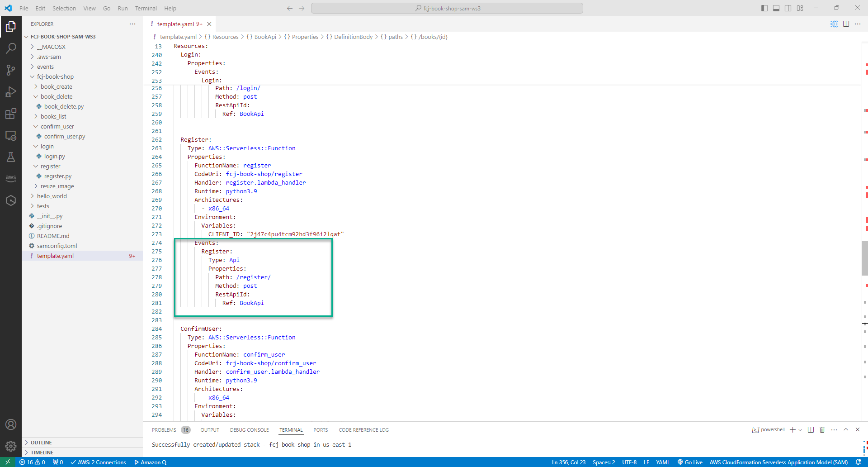Open Explorer Views and More Actions ellipsis

[x=132, y=24]
